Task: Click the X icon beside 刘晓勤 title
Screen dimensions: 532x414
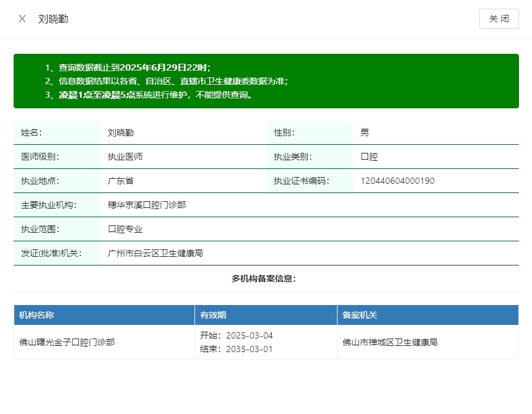Action: click(x=22, y=19)
